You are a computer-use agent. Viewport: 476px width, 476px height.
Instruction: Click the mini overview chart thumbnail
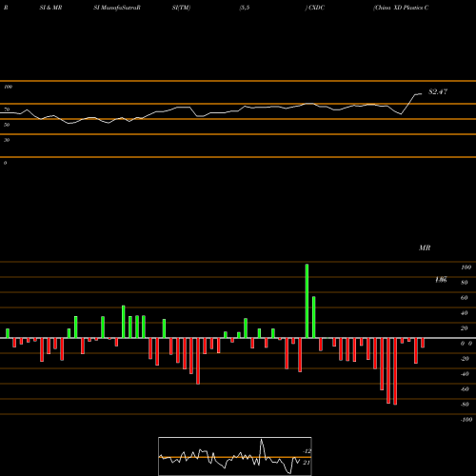pos(235,456)
